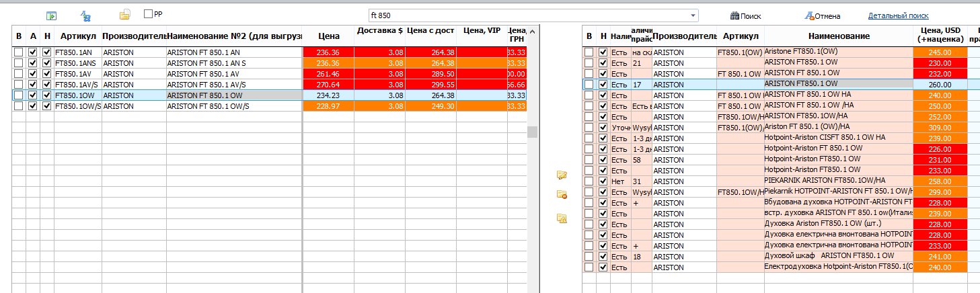The image size is (980, 293).
Task: Select 'Aristone FT850.1(OW)' name in right table
Action: point(839,52)
